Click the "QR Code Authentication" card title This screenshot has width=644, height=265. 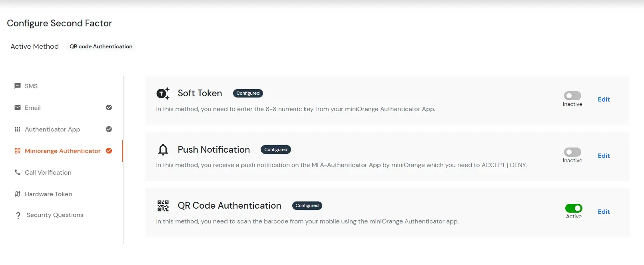[229, 205]
